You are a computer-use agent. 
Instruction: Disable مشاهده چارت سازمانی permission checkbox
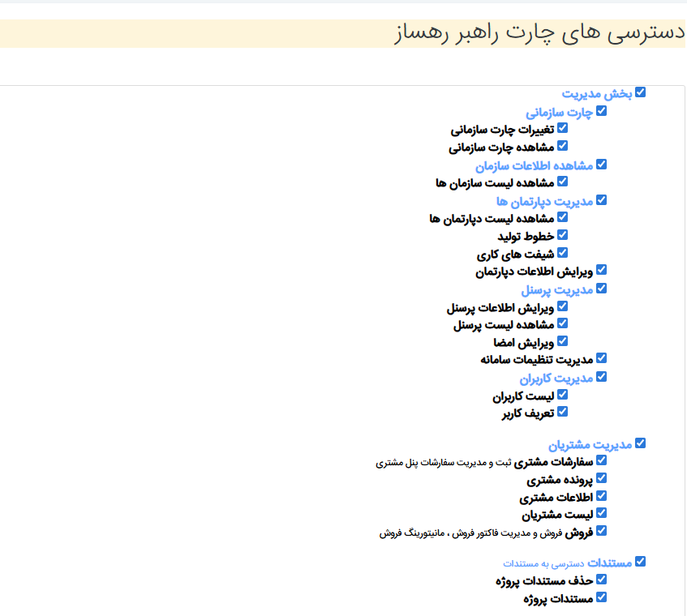tap(562, 147)
